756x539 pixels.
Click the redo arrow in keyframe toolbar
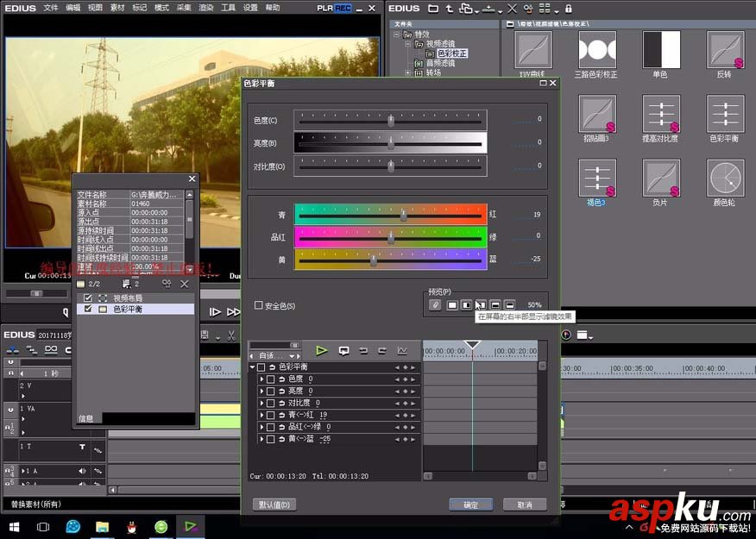click(x=382, y=351)
